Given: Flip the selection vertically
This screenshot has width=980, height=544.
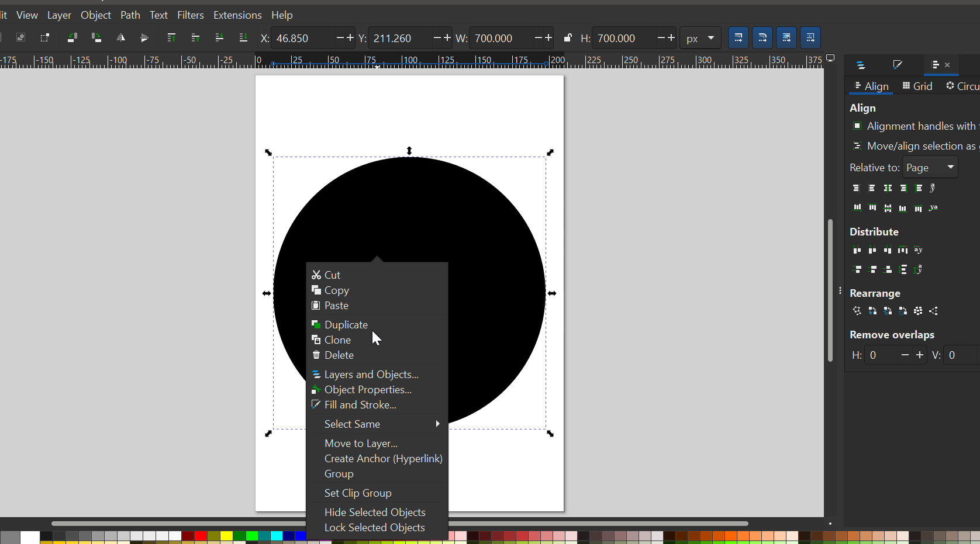Looking at the screenshot, I should point(144,38).
